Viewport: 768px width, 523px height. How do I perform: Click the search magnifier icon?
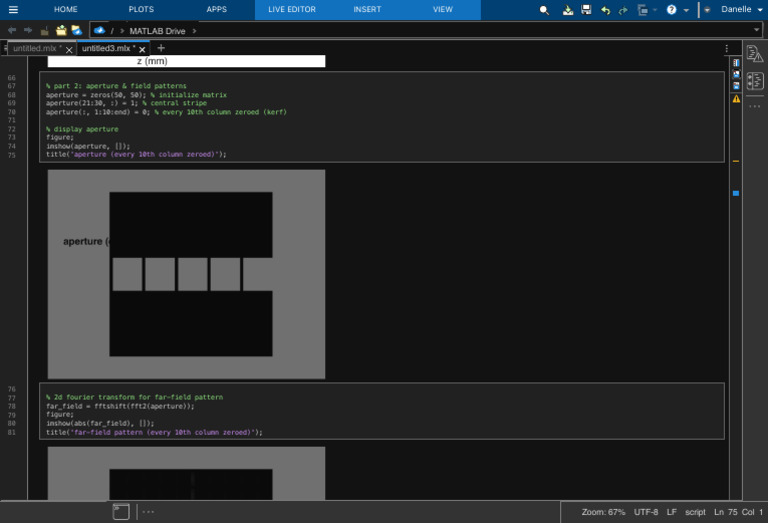pyautogui.click(x=544, y=10)
